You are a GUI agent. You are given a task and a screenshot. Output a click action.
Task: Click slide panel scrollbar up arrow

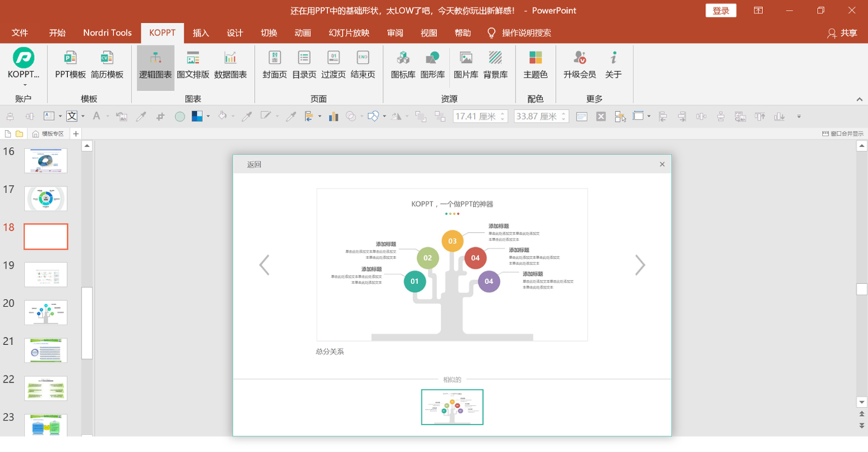point(87,146)
